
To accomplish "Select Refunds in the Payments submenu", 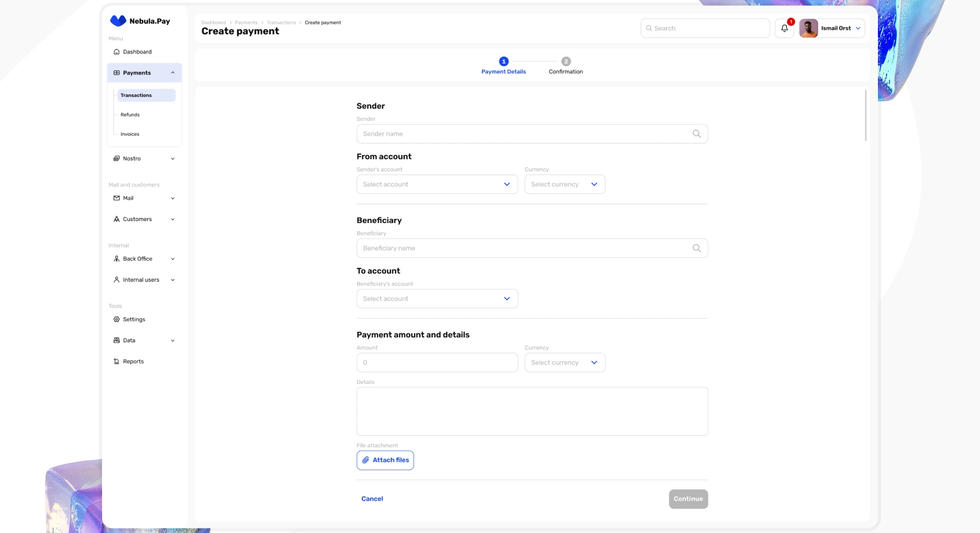I will [x=130, y=115].
